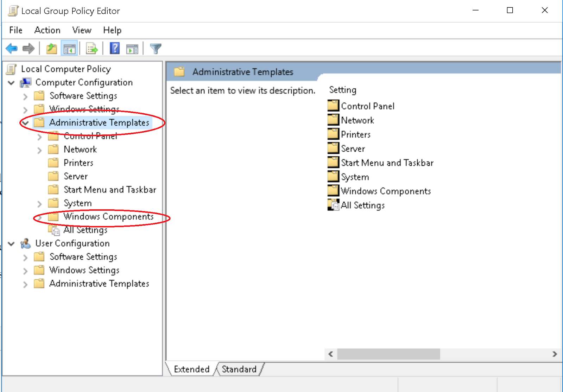
Task: Click the Export List toolbar icon
Action: [92, 49]
